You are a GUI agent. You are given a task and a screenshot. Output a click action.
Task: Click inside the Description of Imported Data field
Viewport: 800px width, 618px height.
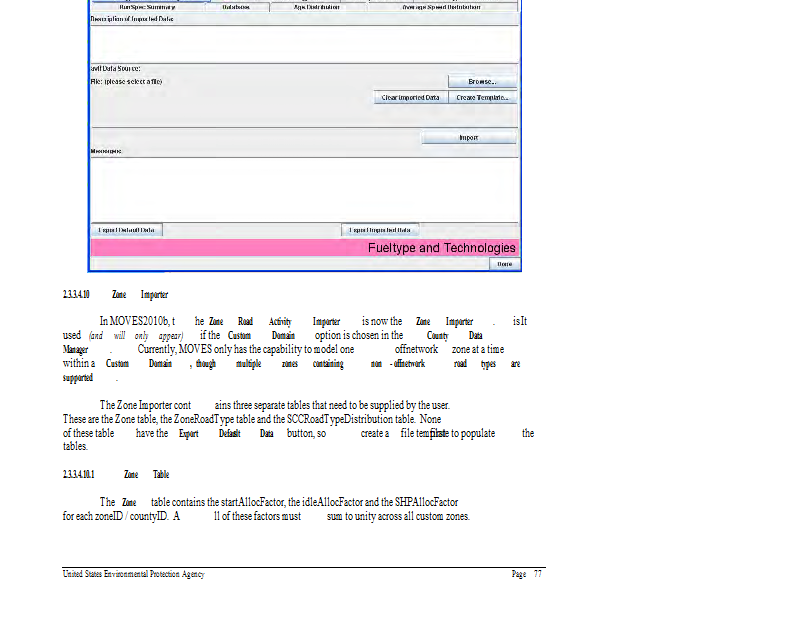(x=300, y=40)
